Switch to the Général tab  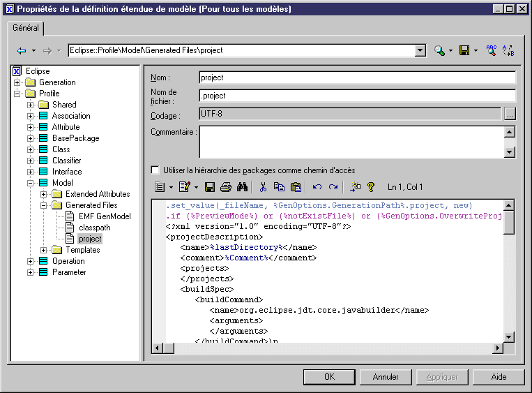point(26,28)
